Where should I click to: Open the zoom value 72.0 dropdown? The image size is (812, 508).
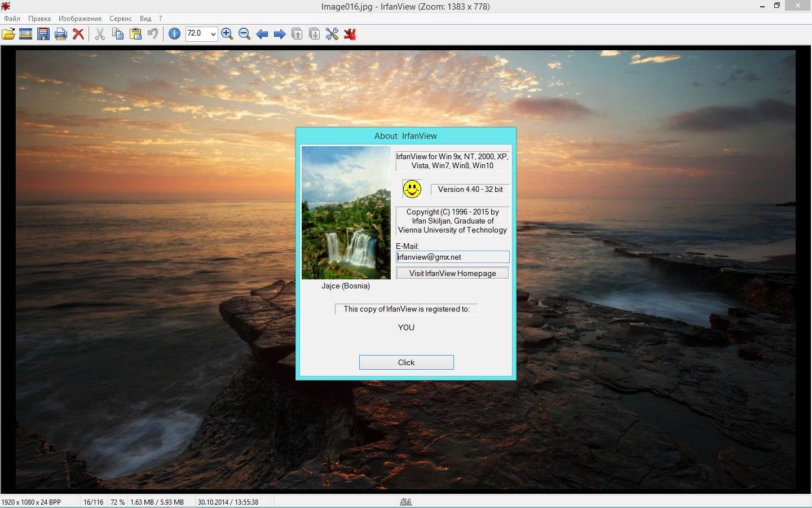tap(213, 34)
